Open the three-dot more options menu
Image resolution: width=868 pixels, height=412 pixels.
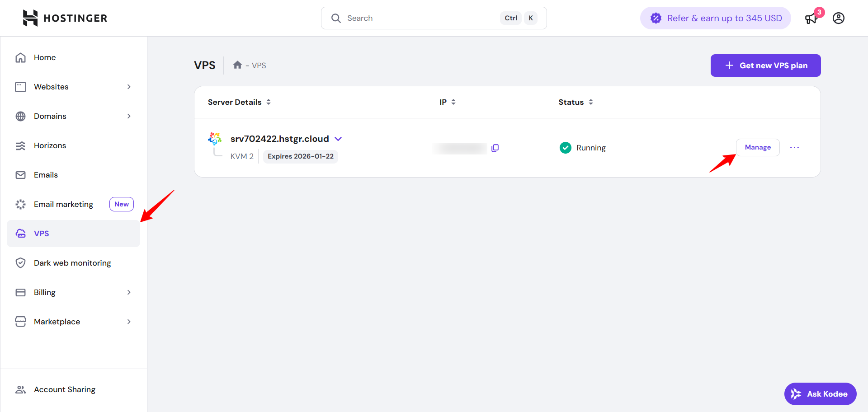coord(794,148)
